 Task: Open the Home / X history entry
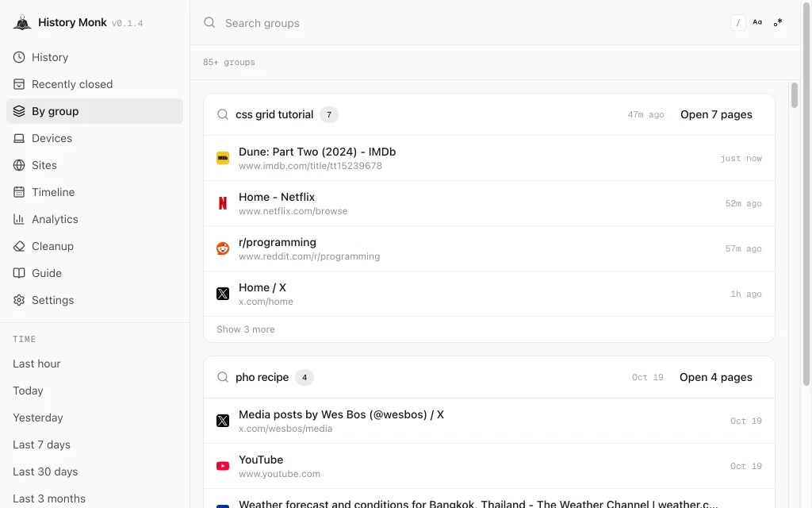pos(488,294)
